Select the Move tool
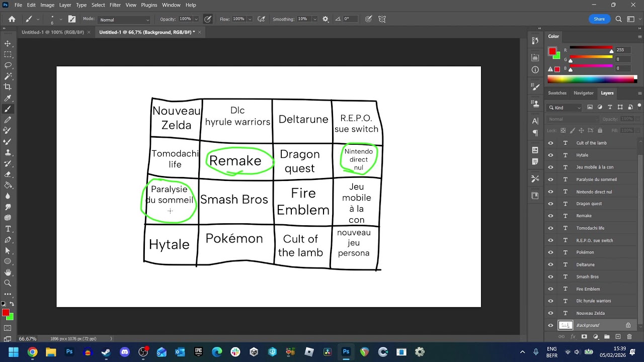The image size is (644, 362). tap(8, 44)
